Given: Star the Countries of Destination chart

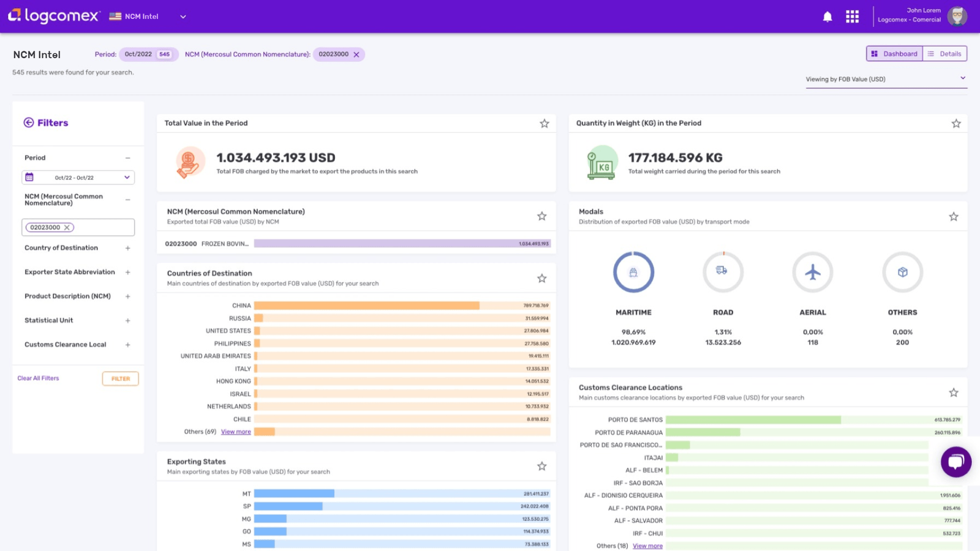Looking at the screenshot, I should pyautogui.click(x=541, y=279).
